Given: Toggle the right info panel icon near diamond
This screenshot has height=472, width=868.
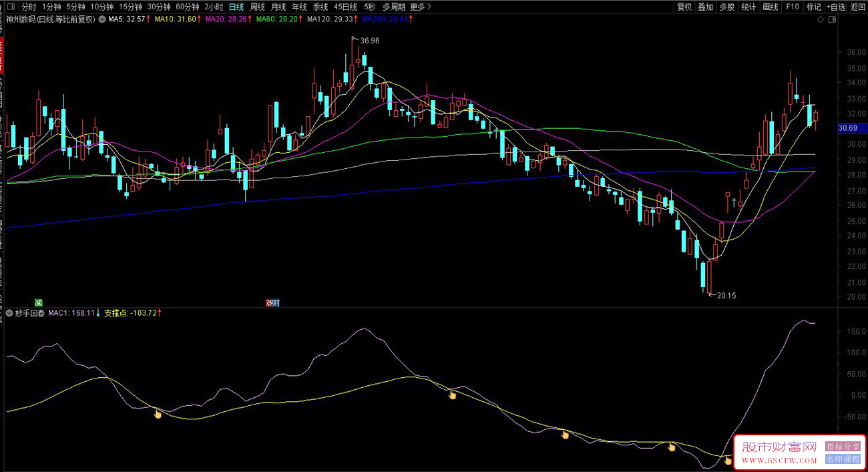Looking at the screenshot, I should pyautogui.click(x=831, y=19).
